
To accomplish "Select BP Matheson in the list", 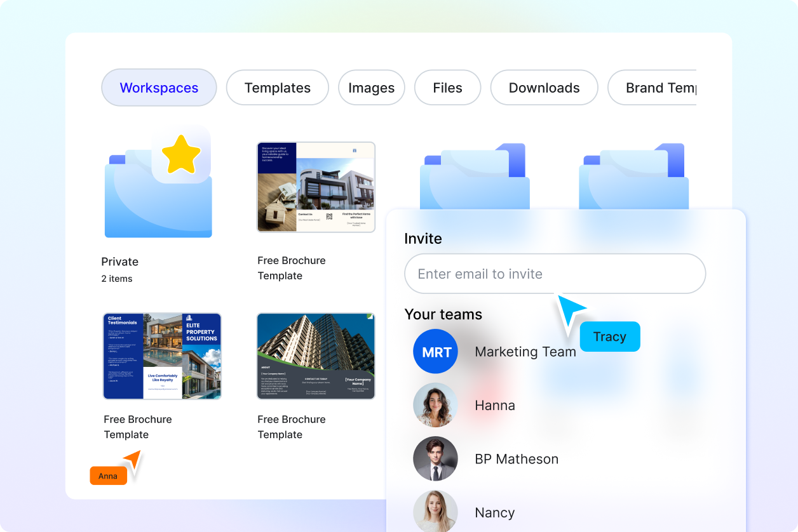I will pos(517,459).
